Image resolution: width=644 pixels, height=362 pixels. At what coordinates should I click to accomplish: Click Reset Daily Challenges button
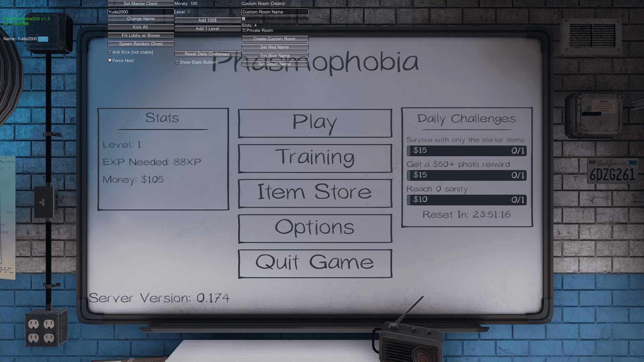pyautogui.click(x=207, y=54)
